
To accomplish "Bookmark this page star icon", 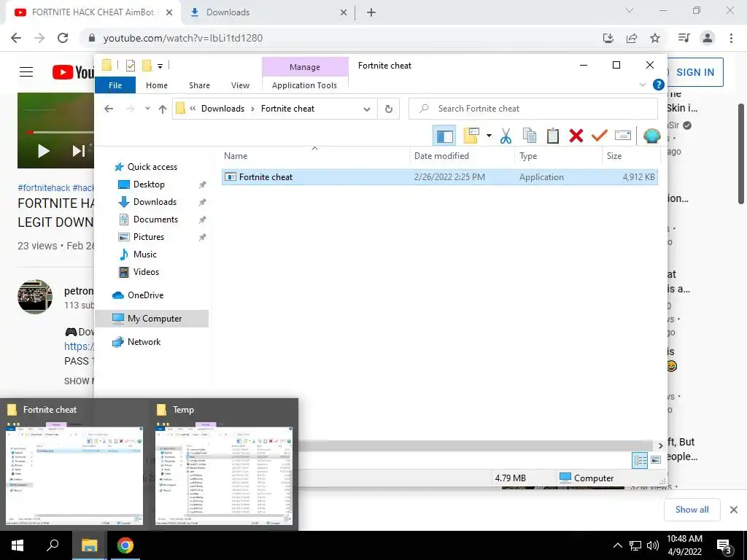I will [x=655, y=38].
